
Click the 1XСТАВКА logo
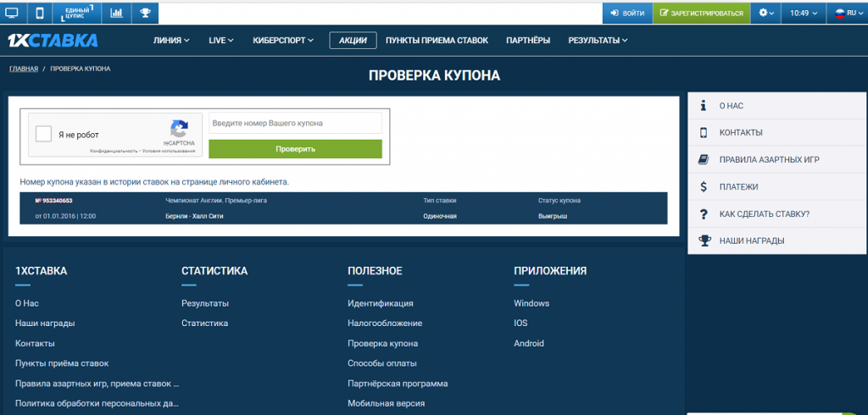click(x=53, y=40)
